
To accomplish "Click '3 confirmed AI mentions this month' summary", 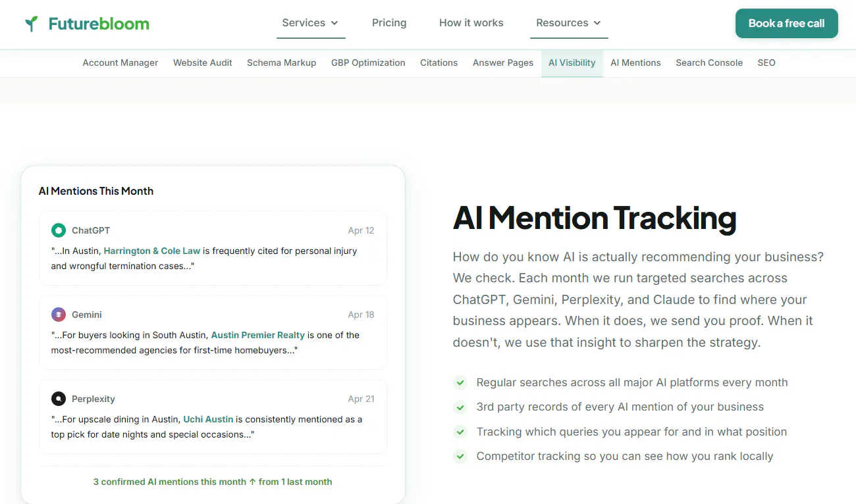I will click(213, 482).
